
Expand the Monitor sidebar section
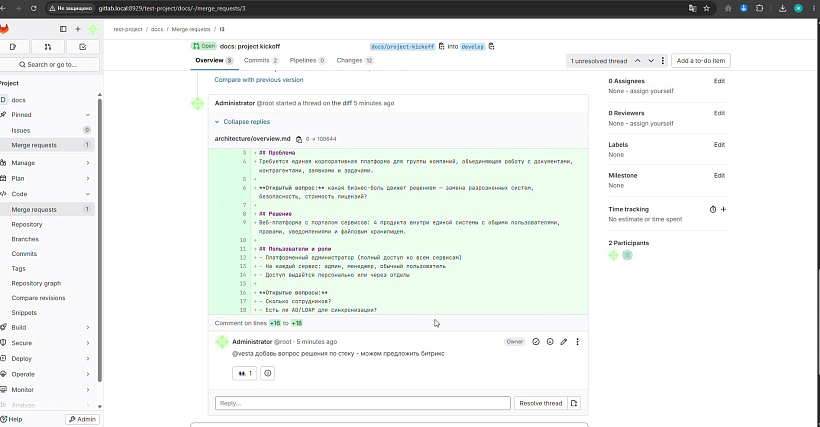[88, 390]
